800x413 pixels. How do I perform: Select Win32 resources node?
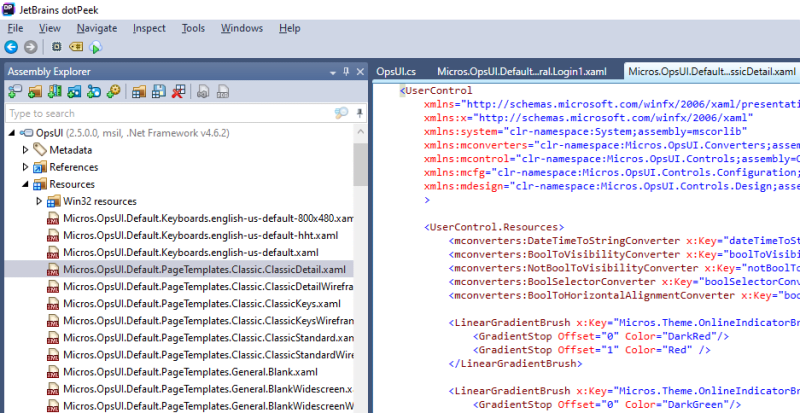pyautogui.click(x=100, y=201)
